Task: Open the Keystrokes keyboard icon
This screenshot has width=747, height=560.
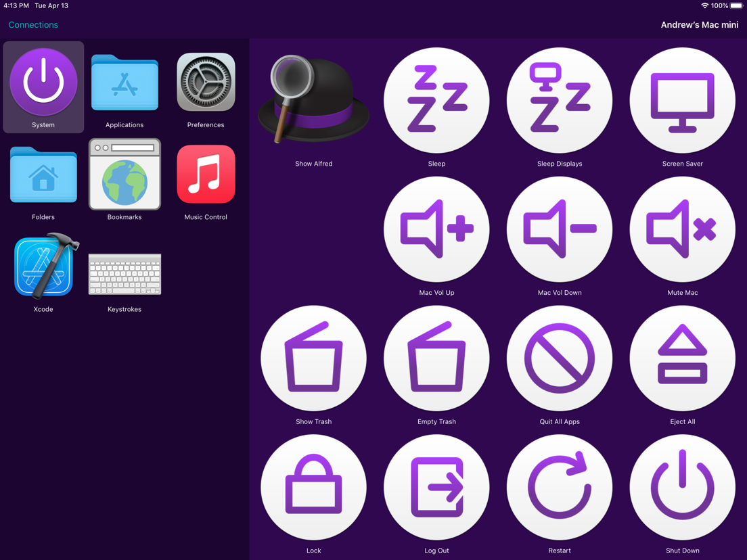Action: [x=124, y=275]
